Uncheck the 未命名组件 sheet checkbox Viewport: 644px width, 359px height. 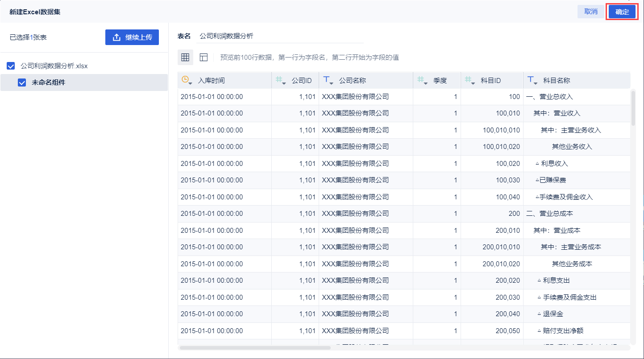(x=21, y=83)
